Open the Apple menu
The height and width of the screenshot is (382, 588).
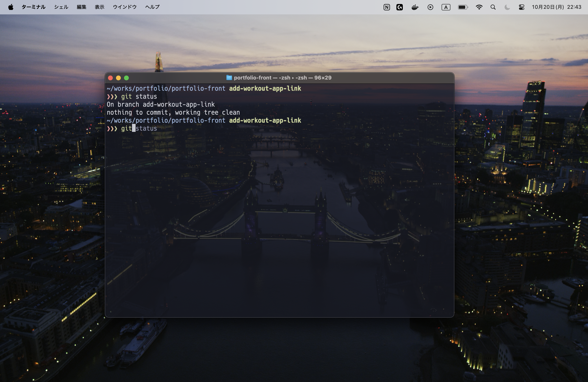tap(11, 7)
